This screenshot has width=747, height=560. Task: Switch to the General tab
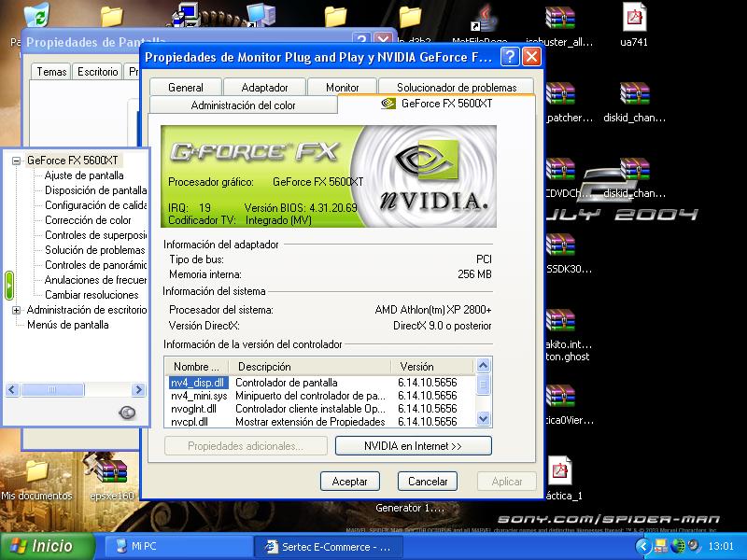pyautogui.click(x=186, y=87)
